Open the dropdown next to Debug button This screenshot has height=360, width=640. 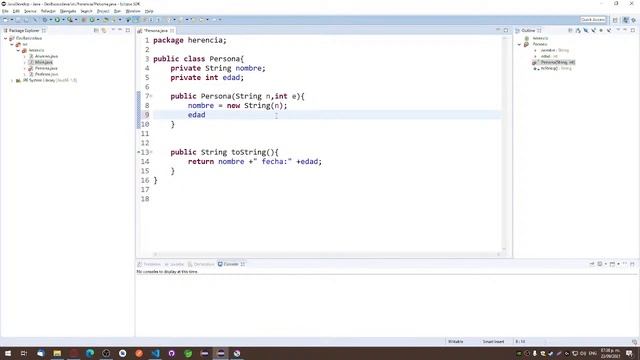point(51,20)
